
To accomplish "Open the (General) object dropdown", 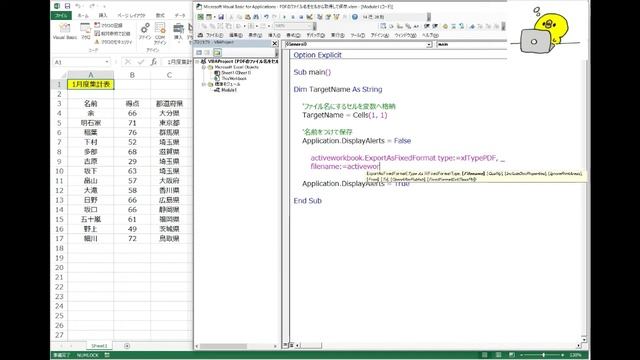I will tap(429, 44).
